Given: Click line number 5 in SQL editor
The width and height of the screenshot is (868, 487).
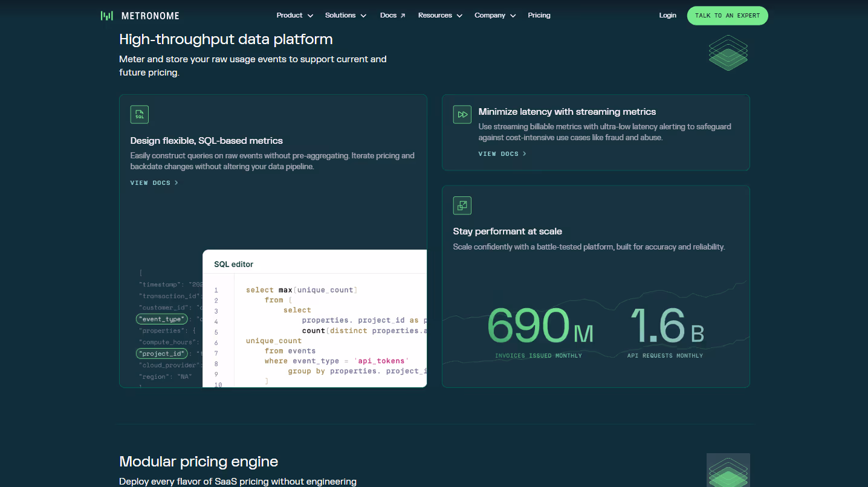Looking at the screenshot, I should [216, 332].
